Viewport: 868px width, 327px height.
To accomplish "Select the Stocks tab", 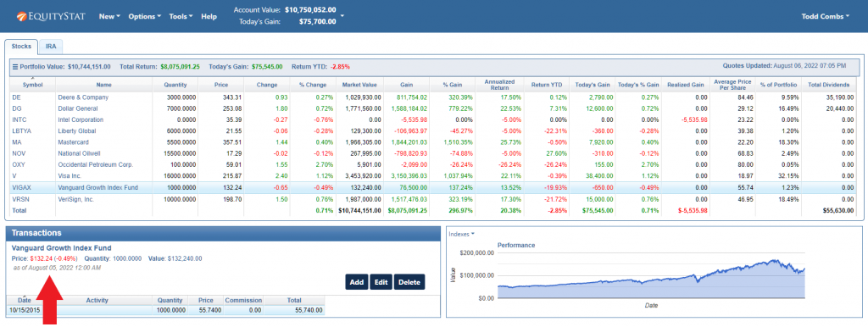I will tap(21, 47).
